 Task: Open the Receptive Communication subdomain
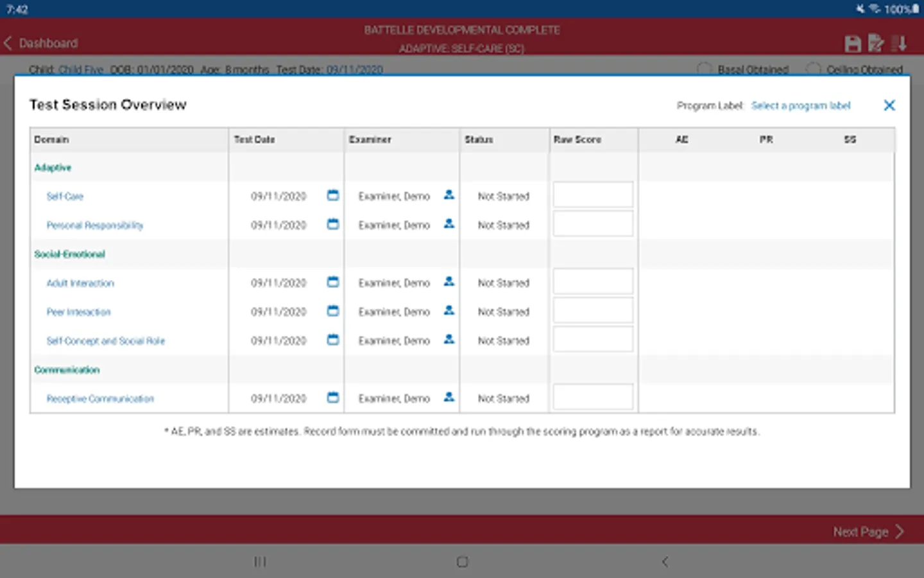[x=100, y=398]
